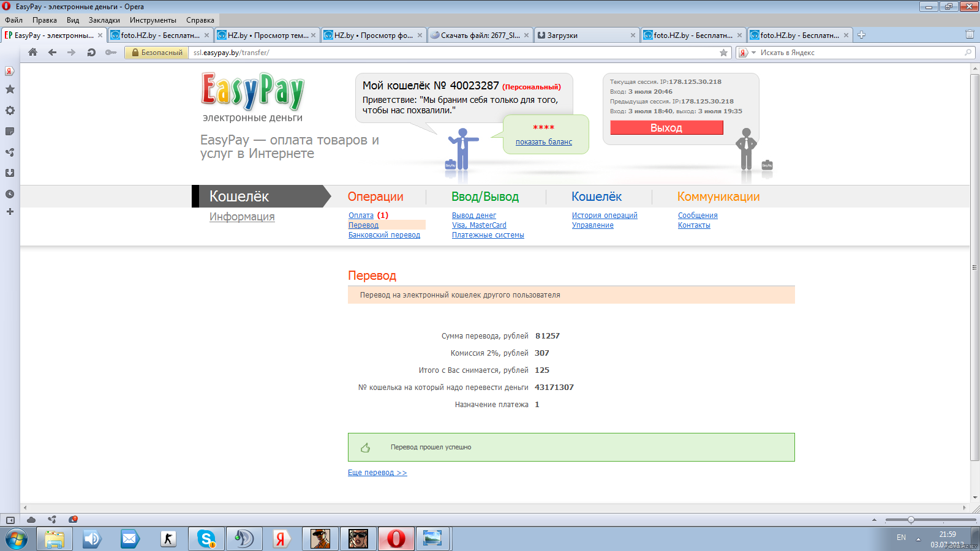Open the 'Файл' menu
The image size is (980, 551).
click(x=13, y=20)
